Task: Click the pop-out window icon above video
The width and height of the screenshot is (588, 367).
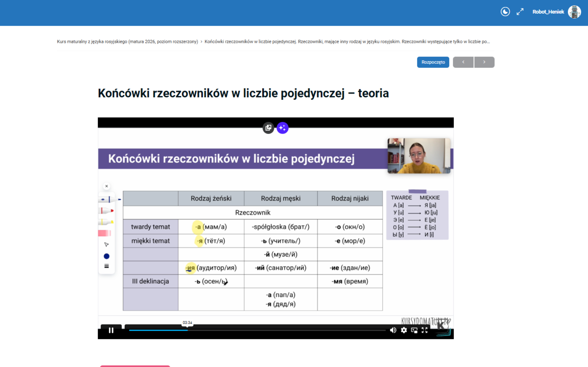Action: tap(268, 128)
